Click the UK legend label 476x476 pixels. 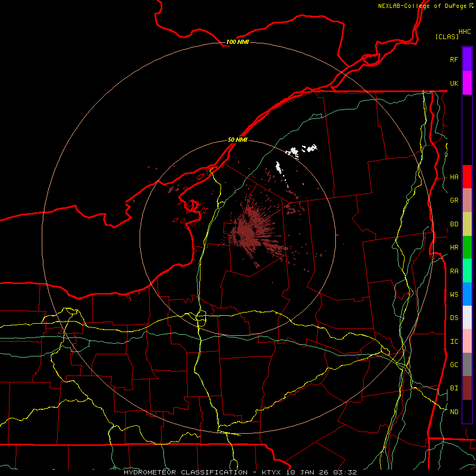coord(454,83)
